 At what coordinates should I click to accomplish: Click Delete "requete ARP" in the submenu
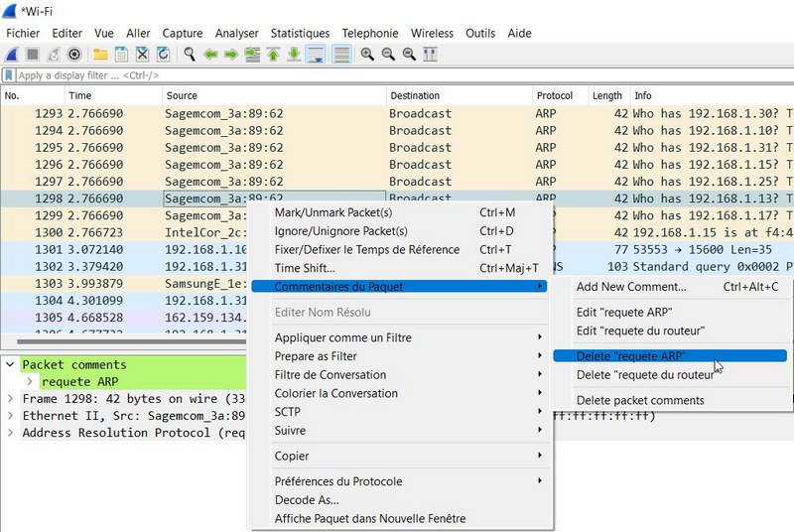tap(630, 356)
